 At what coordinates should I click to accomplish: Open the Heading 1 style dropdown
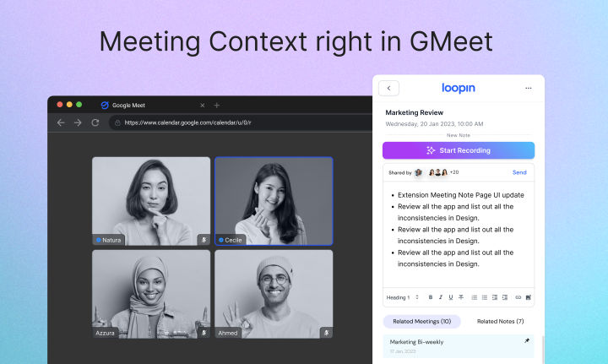(x=403, y=297)
